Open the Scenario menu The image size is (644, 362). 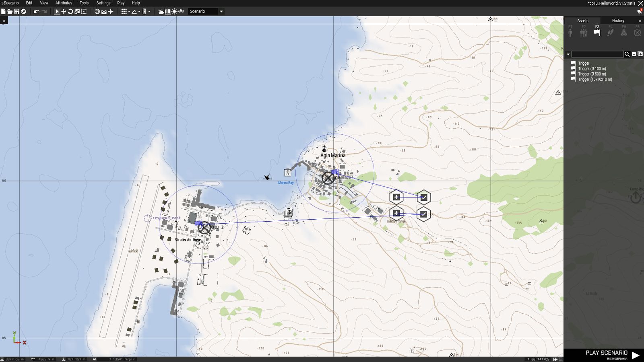[x=10, y=3]
